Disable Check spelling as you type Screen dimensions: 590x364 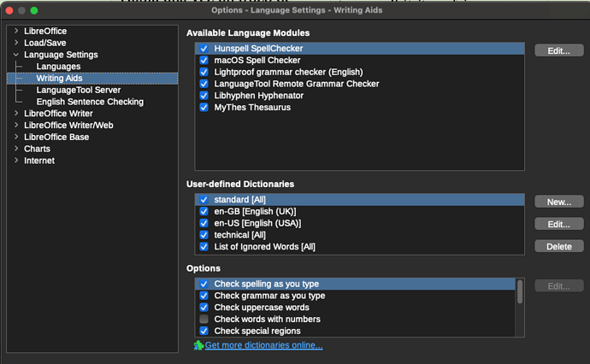tap(204, 284)
